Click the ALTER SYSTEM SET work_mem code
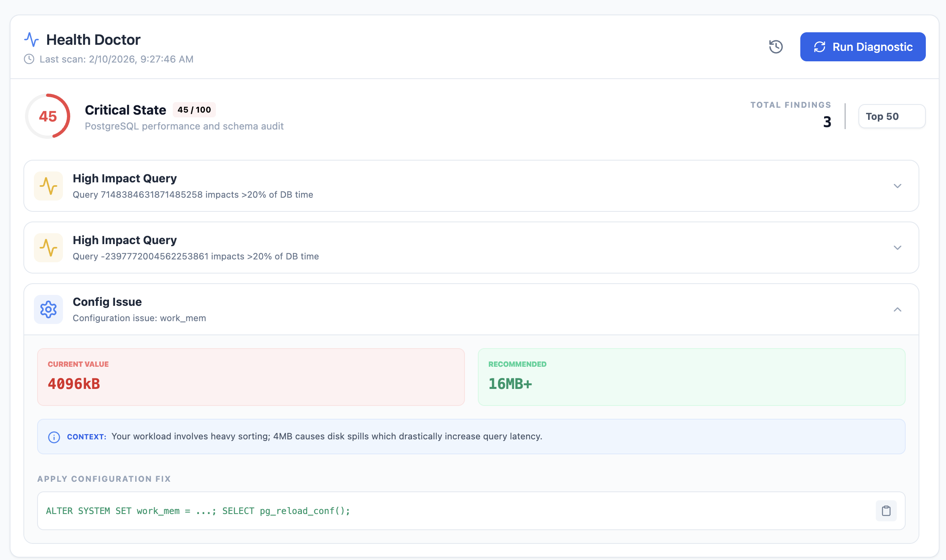Viewport: 946px width, 560px height. (198, 511)
